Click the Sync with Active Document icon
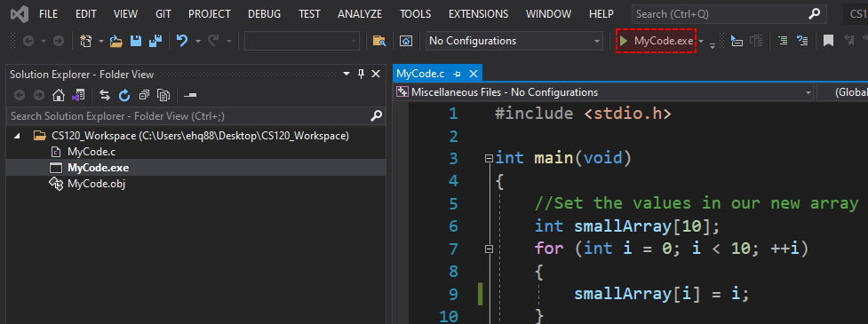This screenshot has width=868, height=324. 105,96
